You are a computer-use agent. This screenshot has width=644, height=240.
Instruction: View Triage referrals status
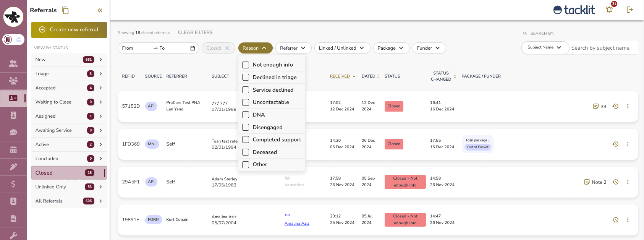tap(69, 74)
